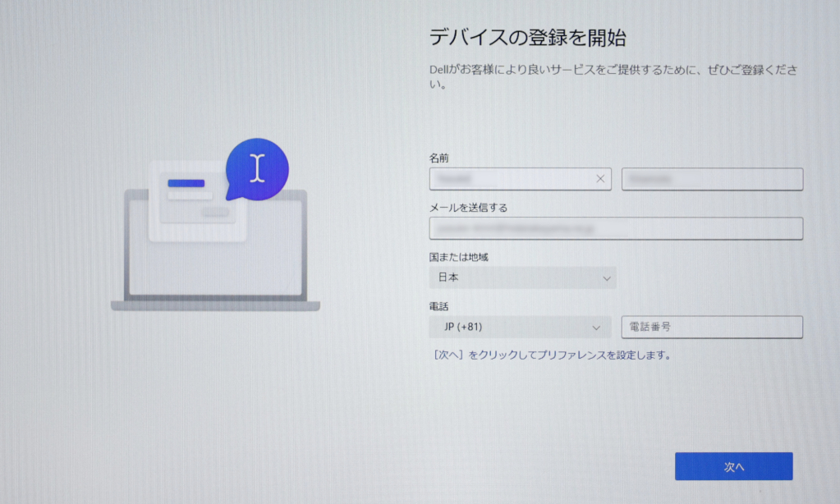This screenshot has height=504, width=840.
Task: Clear the first name field with X icon
Action: point(600,179)
